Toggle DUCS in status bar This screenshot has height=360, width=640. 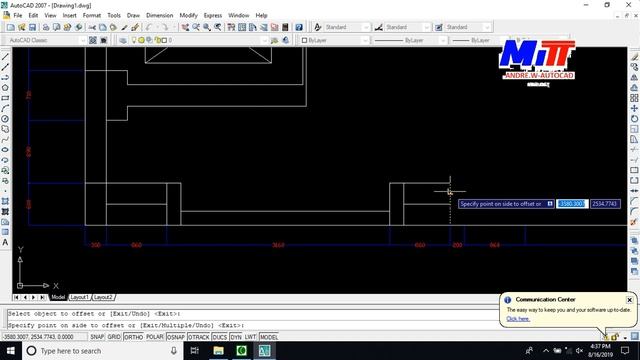(220, 337)
